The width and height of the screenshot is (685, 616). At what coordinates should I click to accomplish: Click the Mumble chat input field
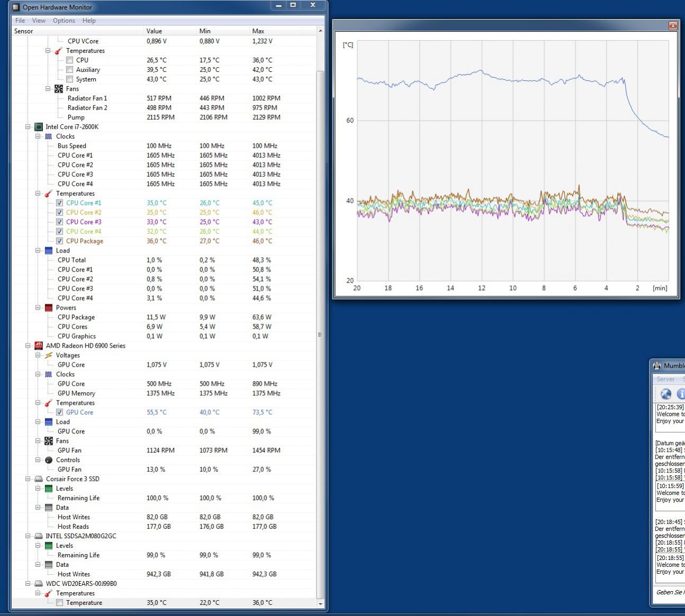(x=669, y=592)
